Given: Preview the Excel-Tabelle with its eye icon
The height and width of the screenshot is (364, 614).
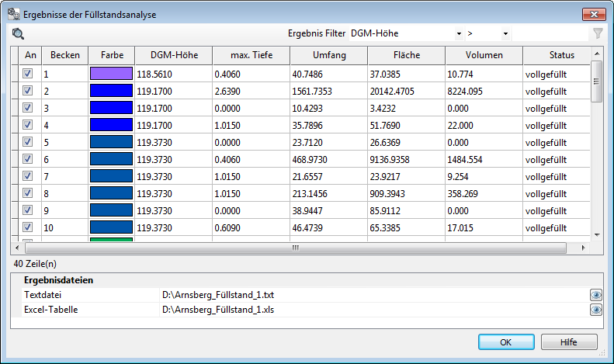Looking at the screenshot, I should point(595,310).
